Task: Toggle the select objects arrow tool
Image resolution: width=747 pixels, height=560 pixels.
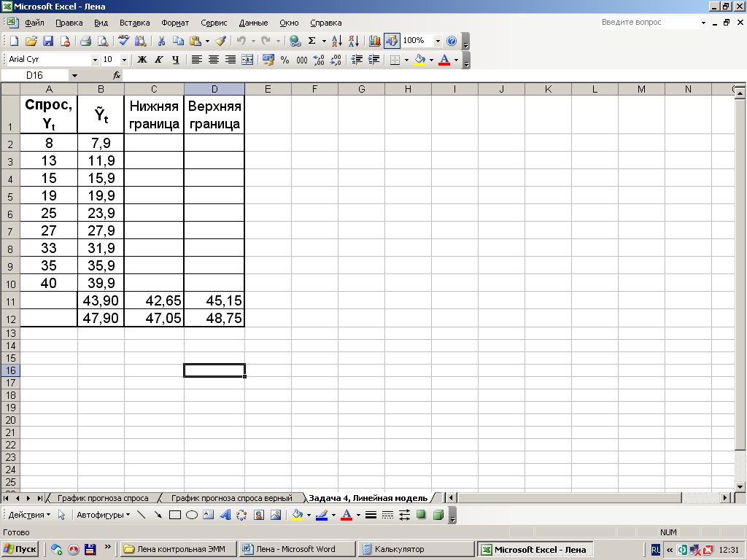Action: pyautogui.click(x=61, y=515)
